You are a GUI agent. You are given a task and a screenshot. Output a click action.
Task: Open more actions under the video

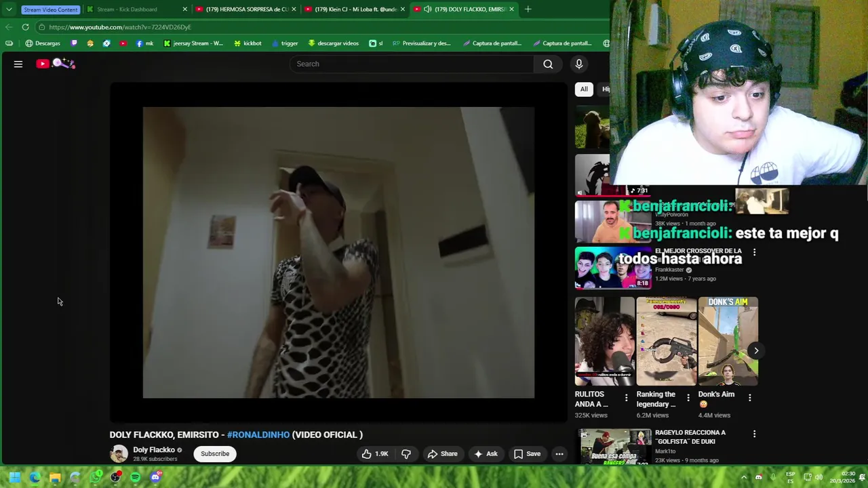point(559,454)
